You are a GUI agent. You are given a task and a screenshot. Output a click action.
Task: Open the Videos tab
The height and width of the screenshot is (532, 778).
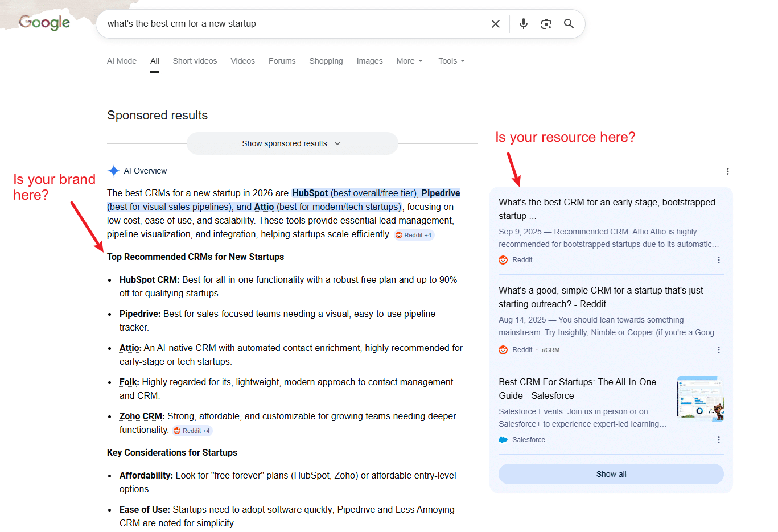point(242,61)
